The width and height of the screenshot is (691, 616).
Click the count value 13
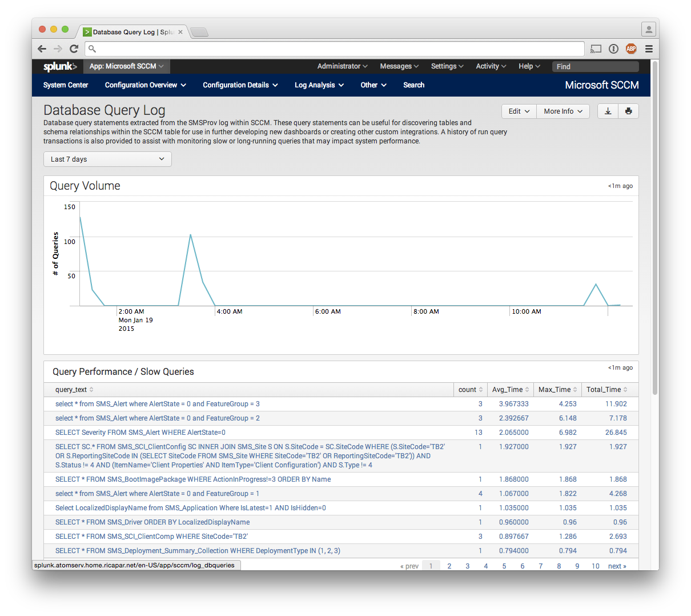coord(479,433)
